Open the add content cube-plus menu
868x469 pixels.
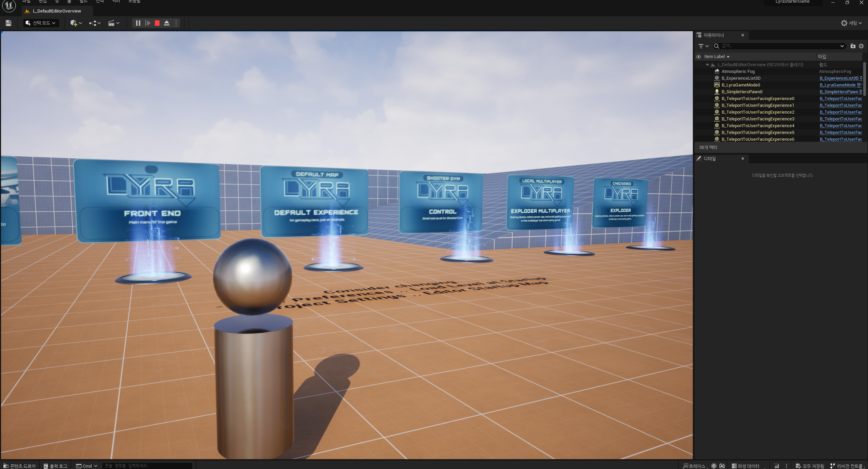[76, 23]
